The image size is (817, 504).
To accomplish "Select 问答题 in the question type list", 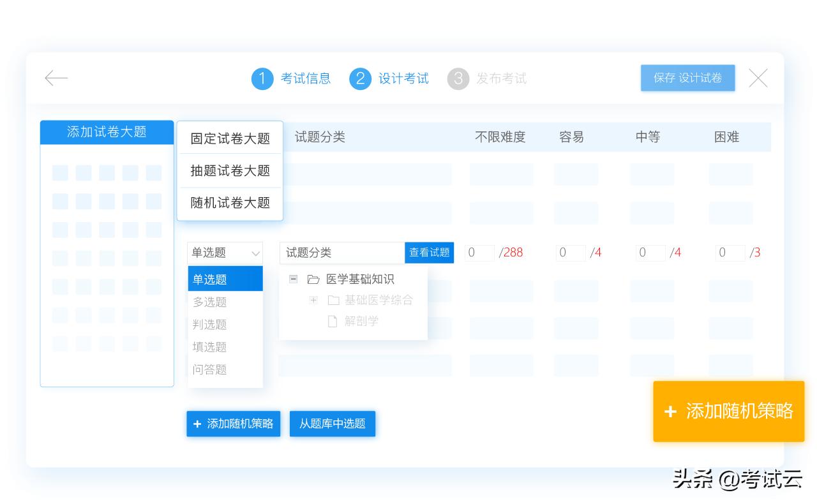I will pos(209,369).
